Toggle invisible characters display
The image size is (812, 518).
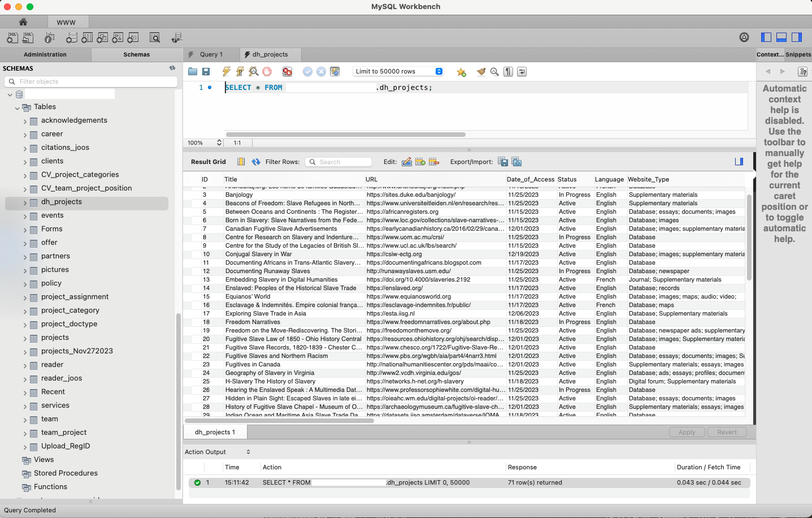pos(508,72)
